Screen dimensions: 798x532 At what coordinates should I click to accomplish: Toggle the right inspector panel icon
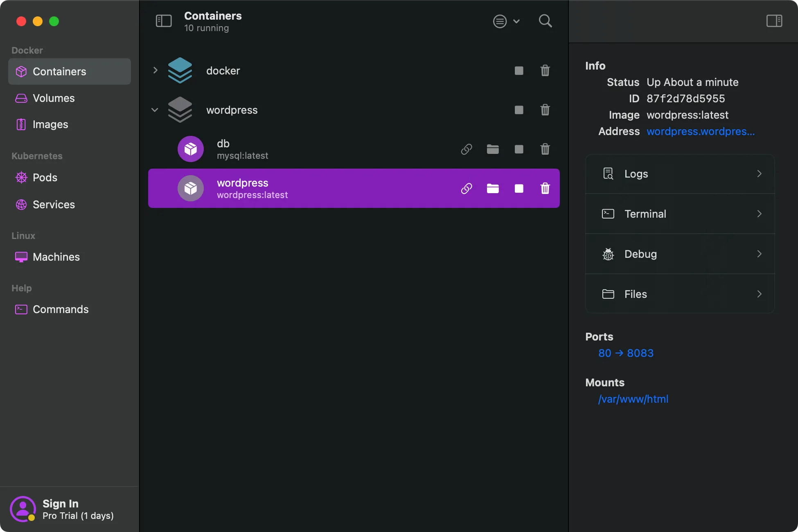(x=774, y=21)
